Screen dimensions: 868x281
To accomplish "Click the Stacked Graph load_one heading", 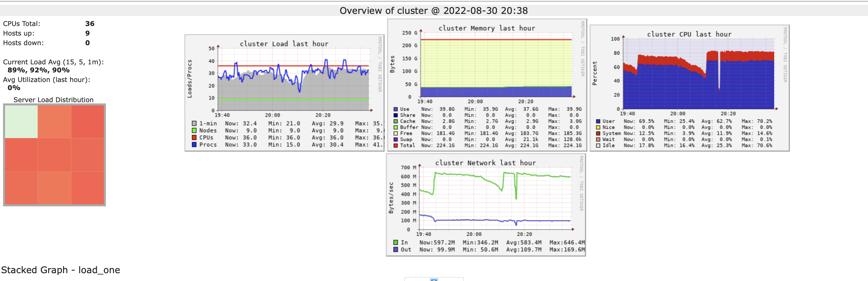I will tap(61, 270).
